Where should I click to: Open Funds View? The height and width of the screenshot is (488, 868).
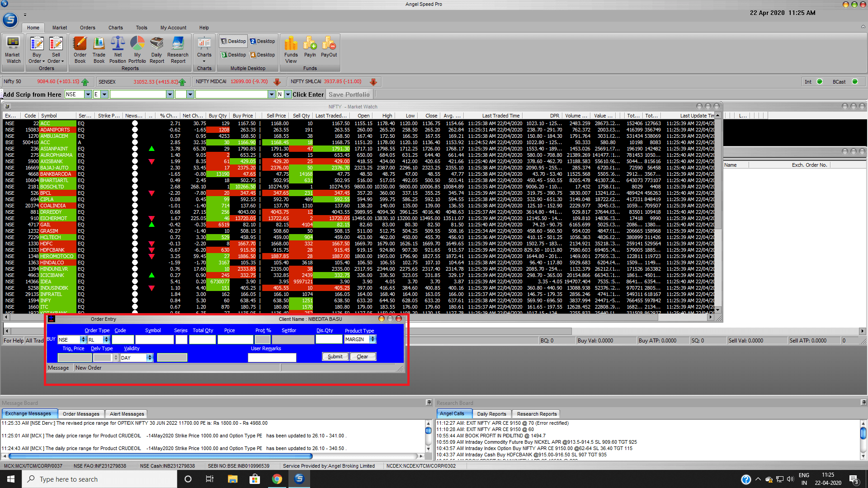click(291, 50)
